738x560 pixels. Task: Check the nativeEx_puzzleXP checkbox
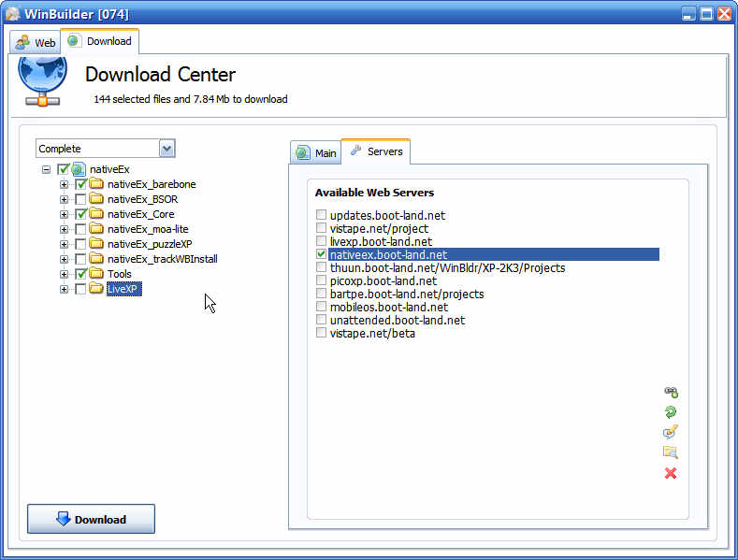coord(81,244)
